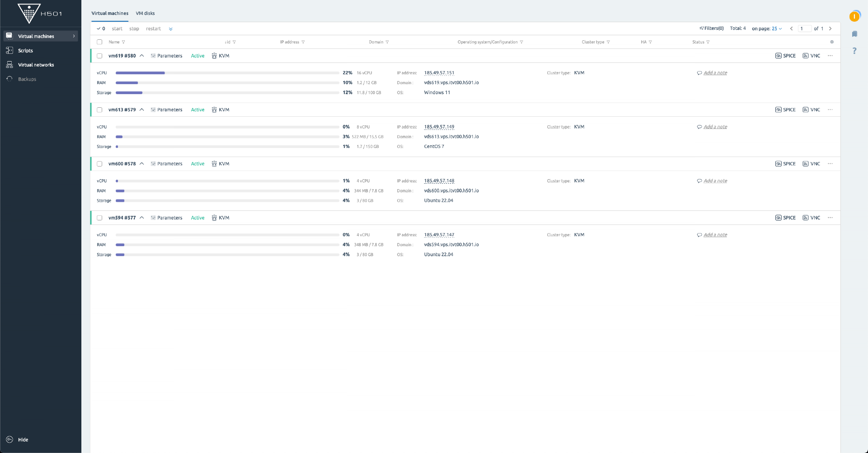Select the vm619 checkbox
The width and height of the screenshot is (868, 453).
[x=99, y=56]
